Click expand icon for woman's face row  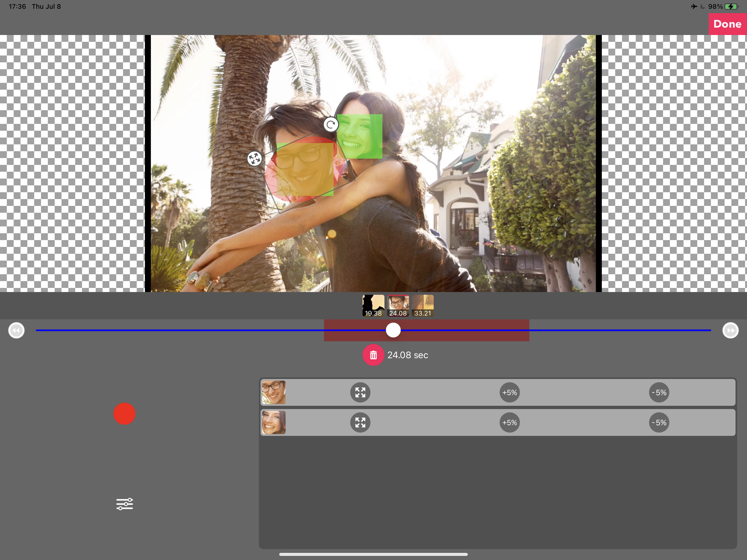pyautogui.click(x=360, y=422)
